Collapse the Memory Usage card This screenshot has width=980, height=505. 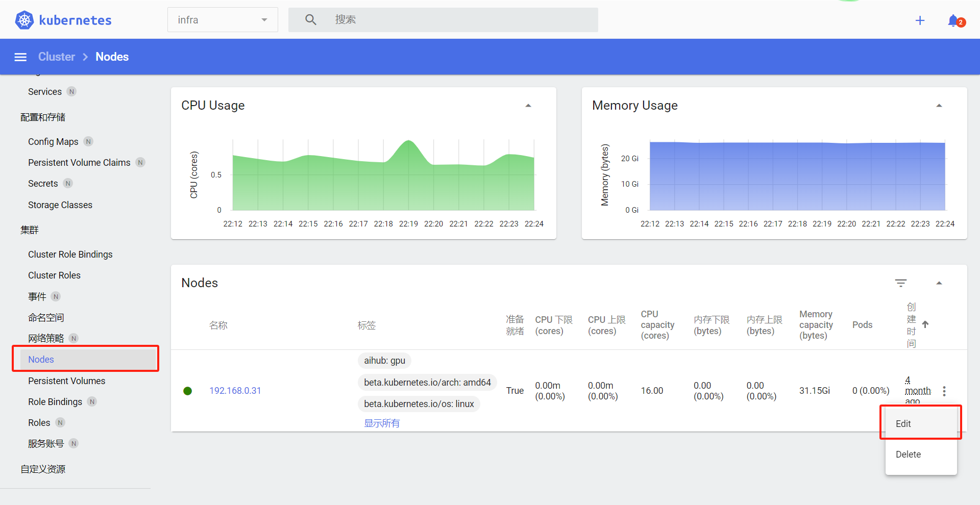[939, 106]
